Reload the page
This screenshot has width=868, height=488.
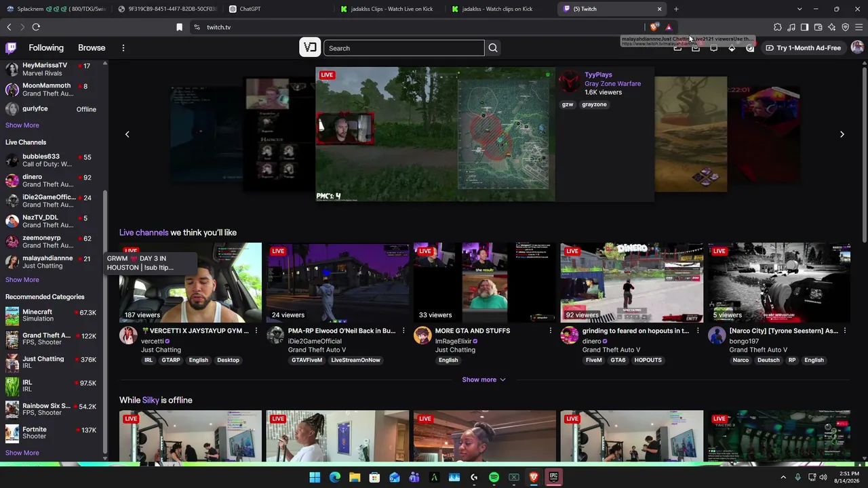[x=36, y=27]
